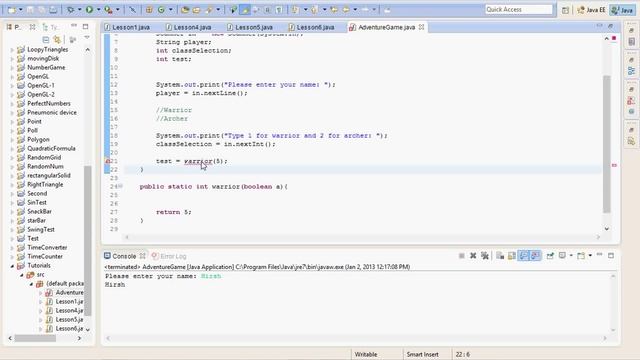Viewport: 640px width, 360px height.
Task: Open the Package Explorer view menu triangle
Action: [x=87, y=38]
